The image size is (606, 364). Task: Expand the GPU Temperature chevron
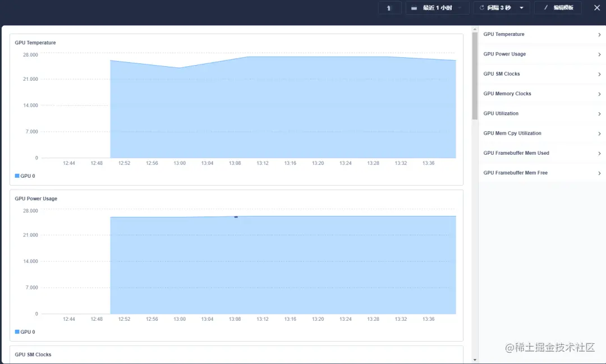599,35
